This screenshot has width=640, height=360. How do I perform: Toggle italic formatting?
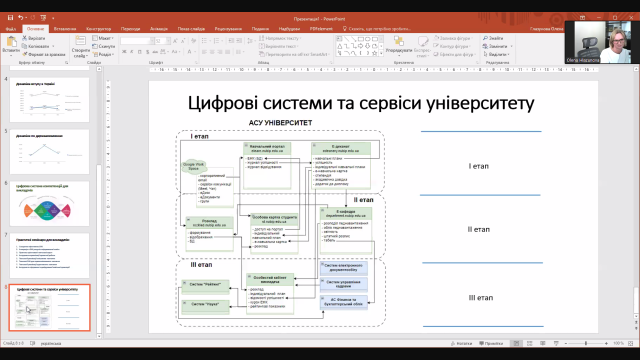[x=131, y=52]
